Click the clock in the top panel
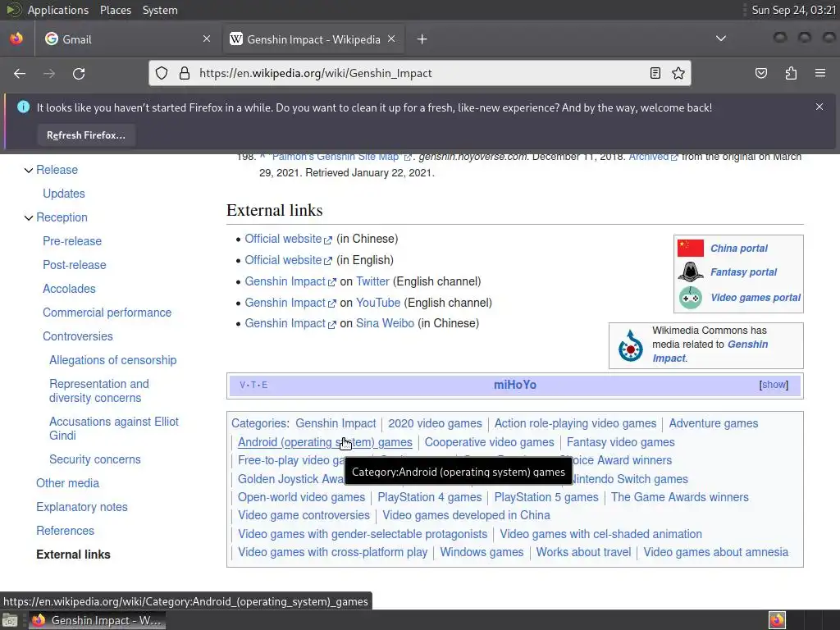The width and height of the screenshot is (840, 630). pyautogui.click(x=793, y=10)
